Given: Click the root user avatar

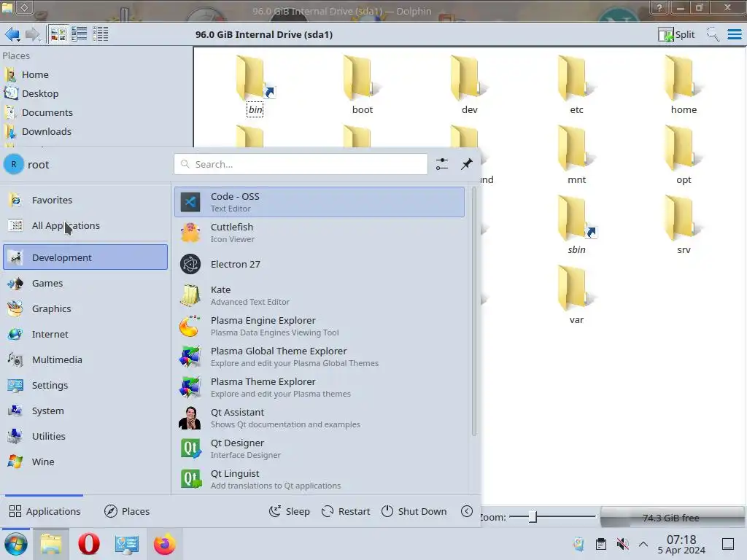Looking at the screenshot, I should click(x=14, y=164).
